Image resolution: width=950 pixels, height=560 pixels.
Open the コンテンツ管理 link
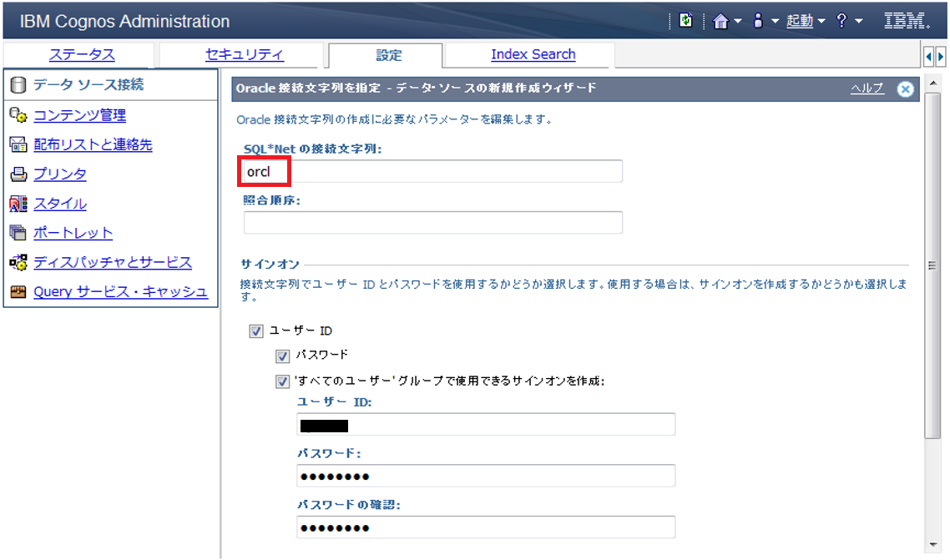(79, 115)
